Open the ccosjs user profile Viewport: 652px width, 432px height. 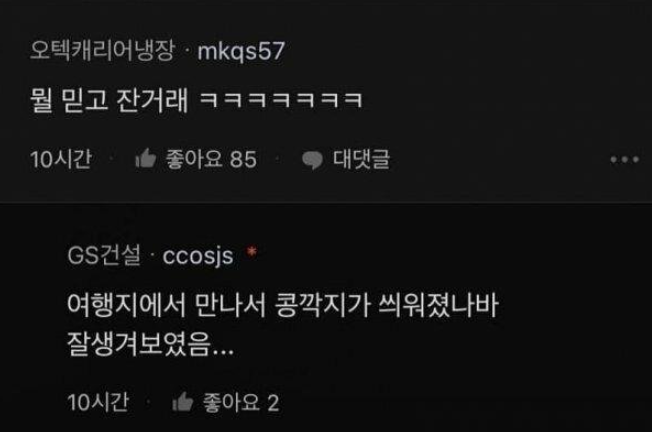coord(198,256)
